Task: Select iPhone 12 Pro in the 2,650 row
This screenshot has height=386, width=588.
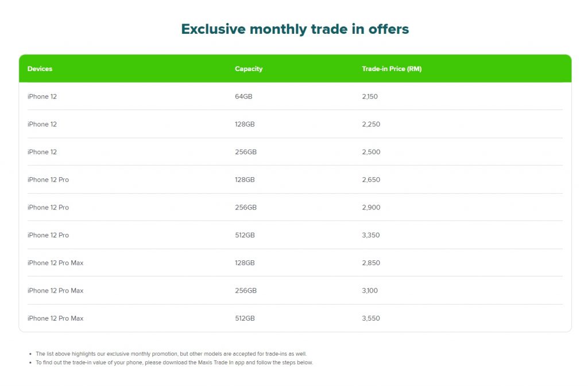Action: pos(48,180)
